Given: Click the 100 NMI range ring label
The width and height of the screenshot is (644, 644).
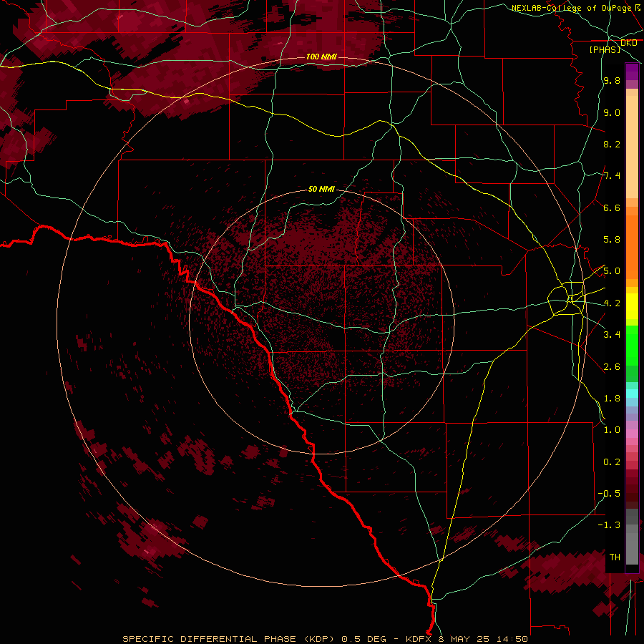Looking at the screenshot, I should [x=321, y=57].
